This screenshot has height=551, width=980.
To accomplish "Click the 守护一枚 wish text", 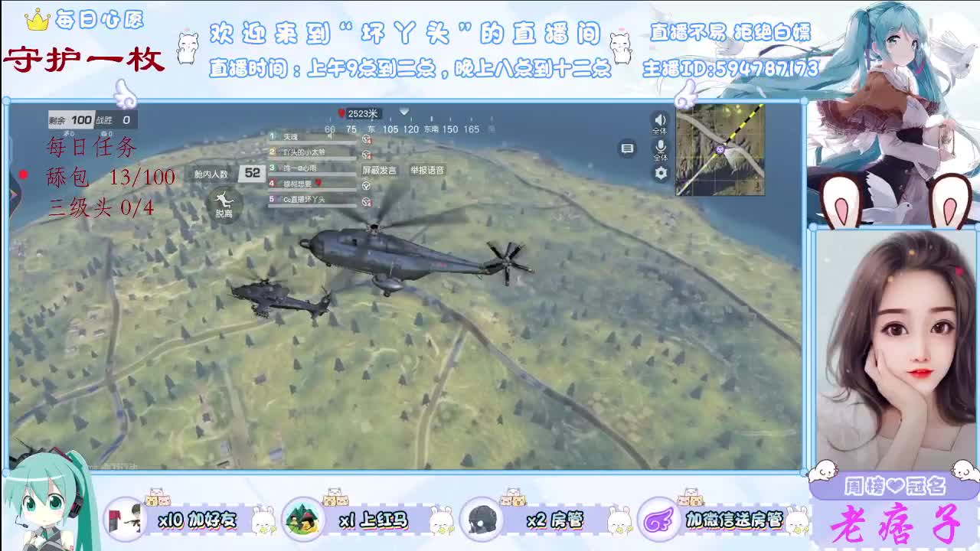I will pyautogui.click(x=84, y=59).
